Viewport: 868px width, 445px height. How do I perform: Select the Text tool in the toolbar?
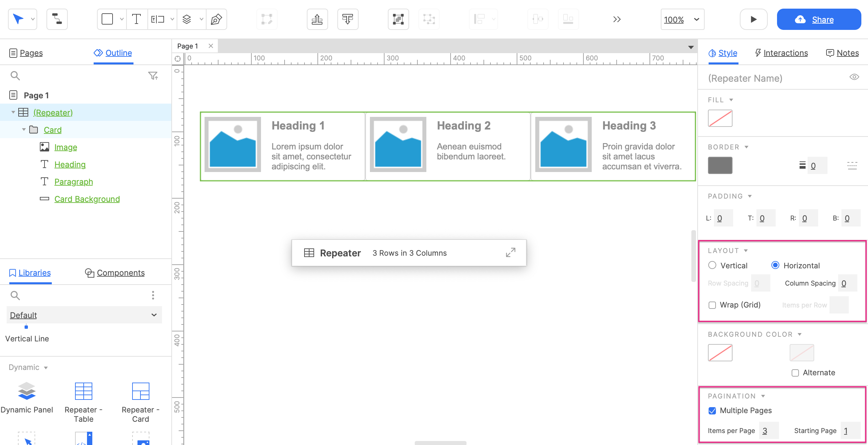(136, 19)
